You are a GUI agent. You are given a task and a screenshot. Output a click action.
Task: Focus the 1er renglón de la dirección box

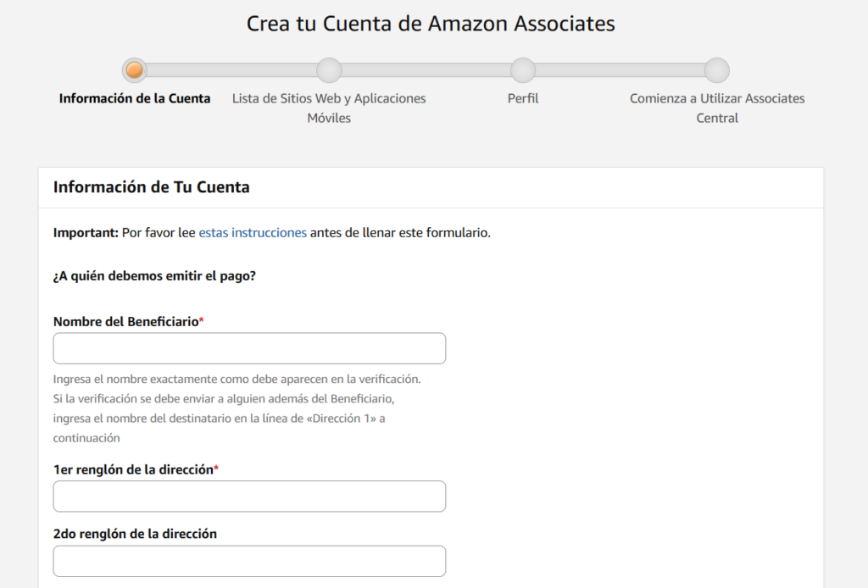pyautogui.click(x=250, y=496)
